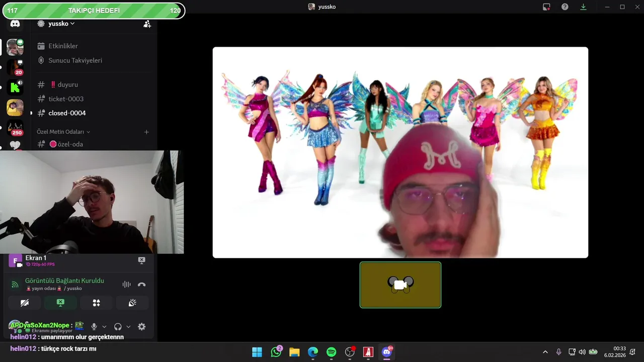Click the shared screen stream video
644x362 pixels.
pyautogui.click(x=400, y=152)
